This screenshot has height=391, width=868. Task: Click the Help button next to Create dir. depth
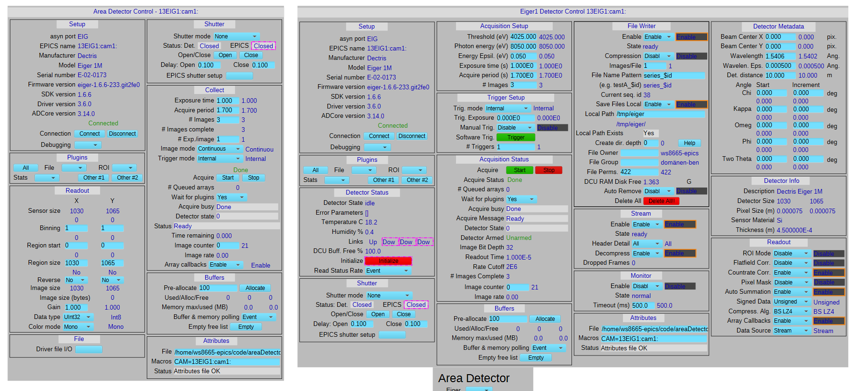tap(689, 143)
